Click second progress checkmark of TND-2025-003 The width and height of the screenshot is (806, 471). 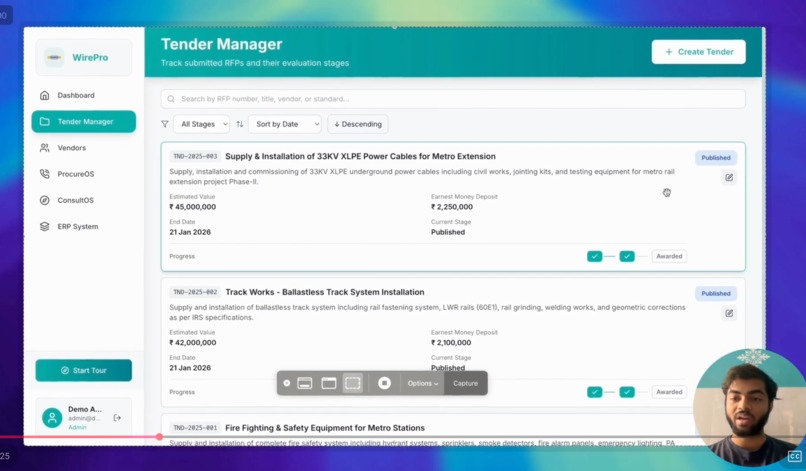(627, 256)
